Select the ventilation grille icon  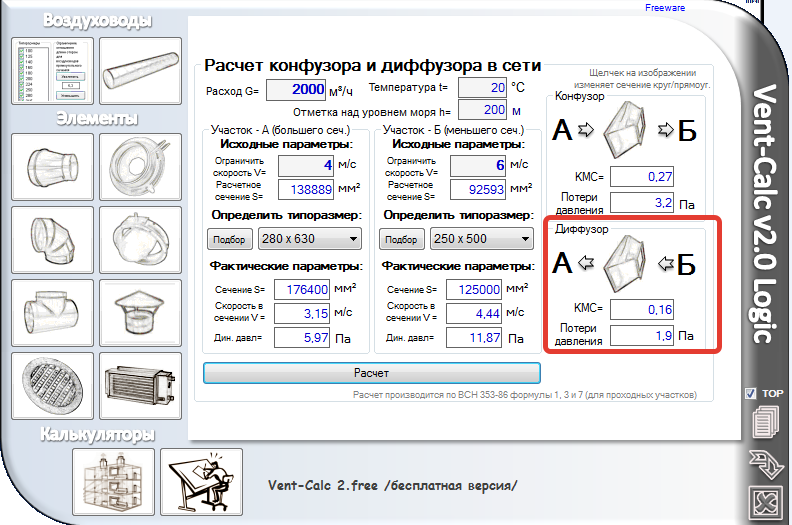click(53, 386)
